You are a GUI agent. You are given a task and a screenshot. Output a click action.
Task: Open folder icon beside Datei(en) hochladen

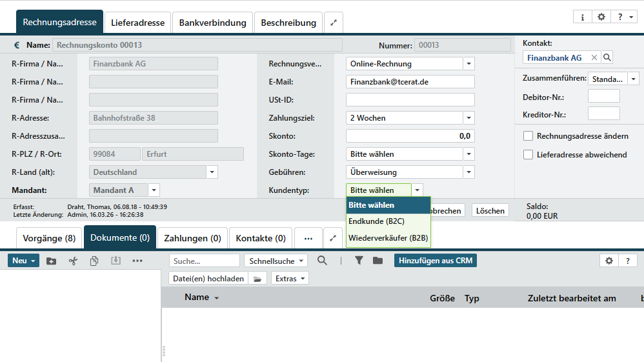(x=257, y=279)
